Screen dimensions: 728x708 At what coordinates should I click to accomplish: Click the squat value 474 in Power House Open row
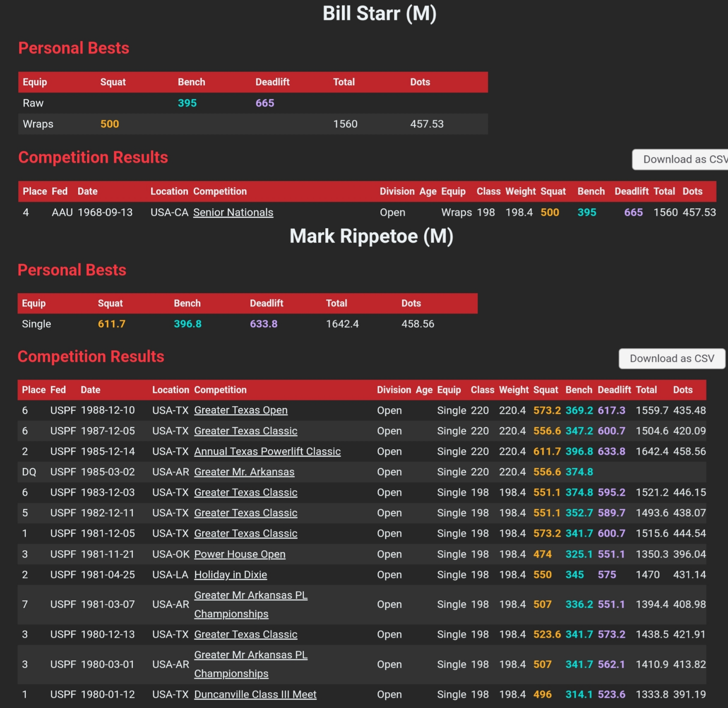(542, 554)
